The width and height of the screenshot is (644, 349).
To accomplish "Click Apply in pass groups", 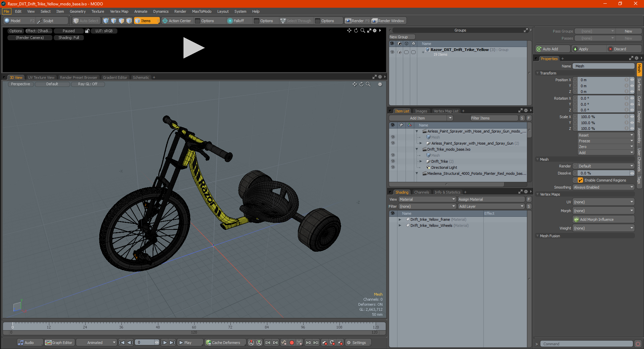I will pos(589,49).
